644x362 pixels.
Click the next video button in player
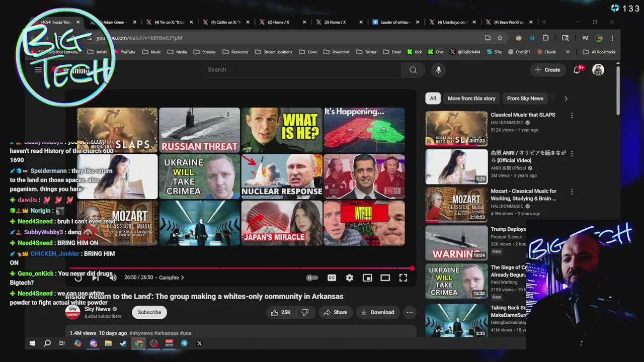96,278
